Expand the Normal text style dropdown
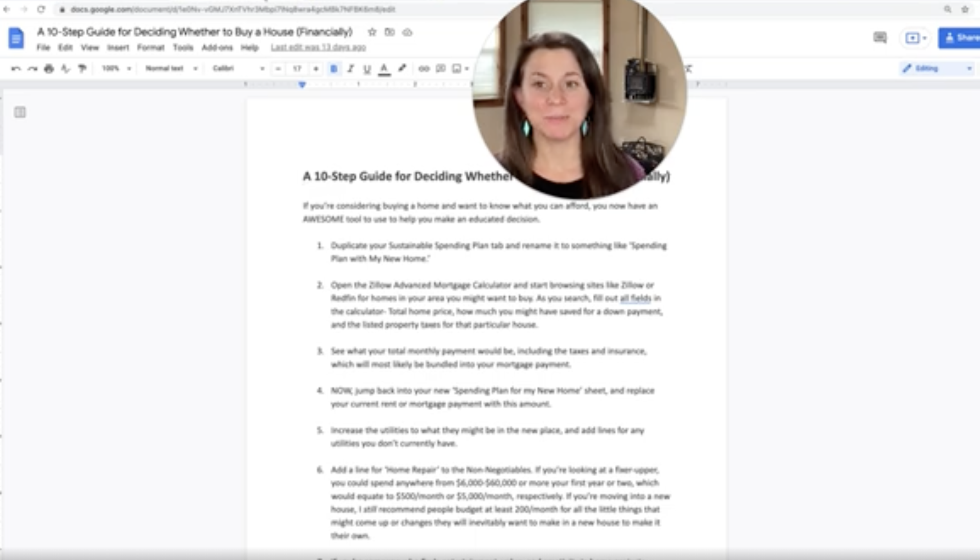This screenshot has height=560, width=980. 171,69
